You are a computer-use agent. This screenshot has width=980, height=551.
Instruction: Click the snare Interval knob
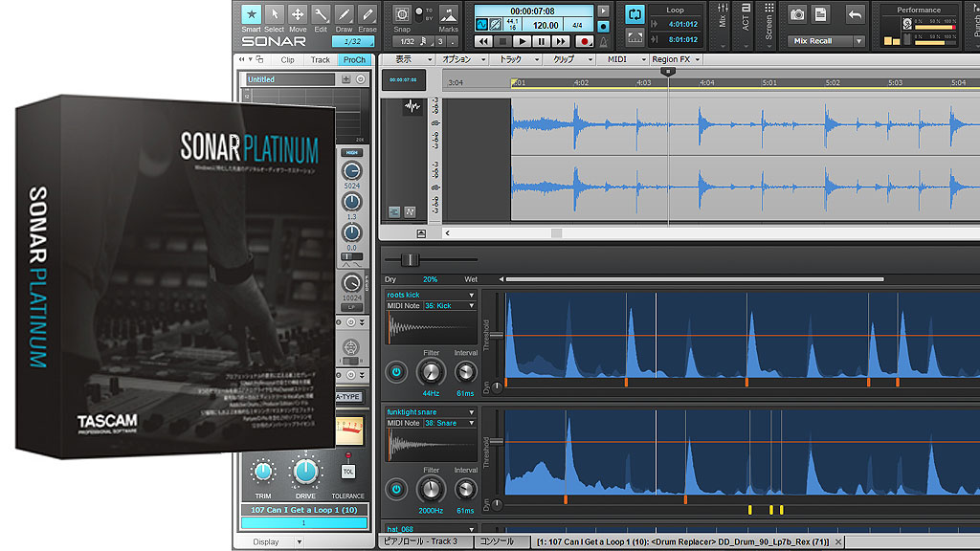pyautogui.click(x=465, y=489)
